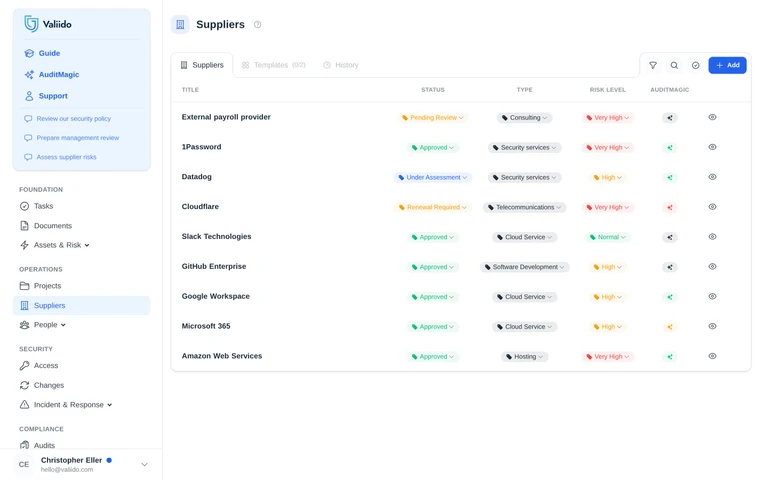View Cloudflare via eye icon
The width and height of the screenshot is (768, 480).
pyautogui.click(x=712, y=207)
